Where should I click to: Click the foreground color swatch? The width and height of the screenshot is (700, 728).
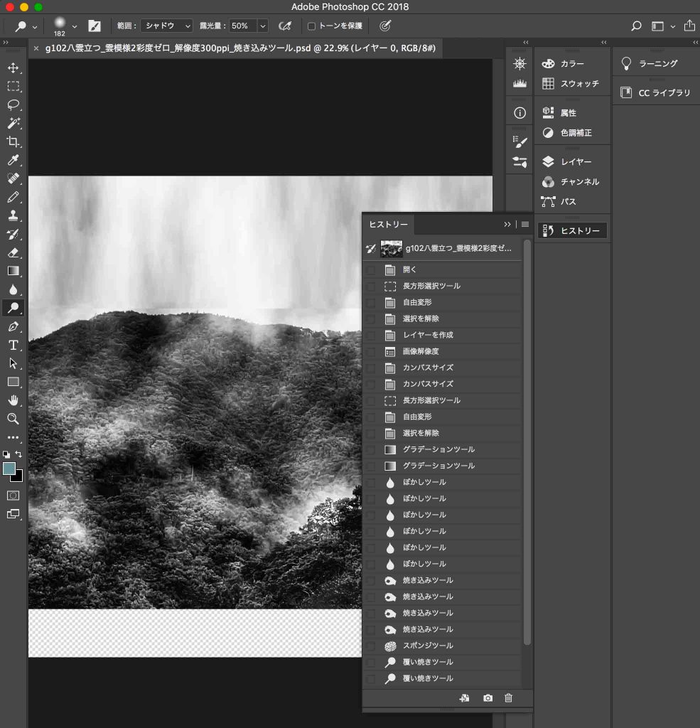tap(9, 468)
